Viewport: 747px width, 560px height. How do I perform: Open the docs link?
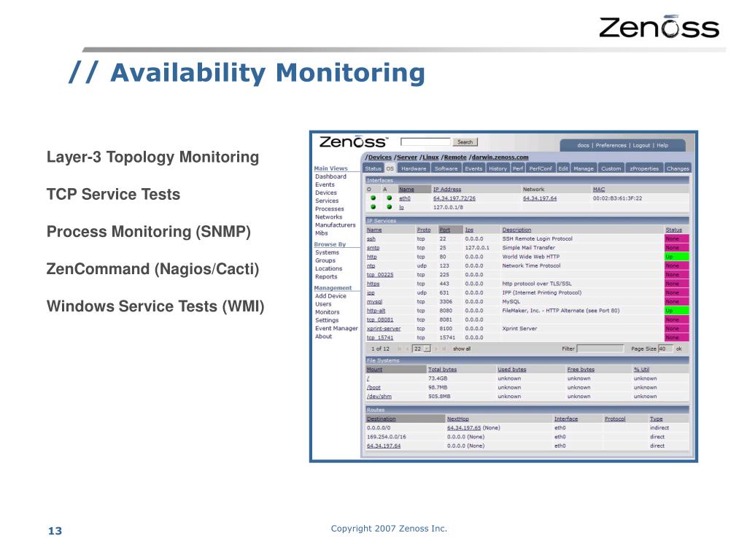pyautogui.click(x=583, y=145)
